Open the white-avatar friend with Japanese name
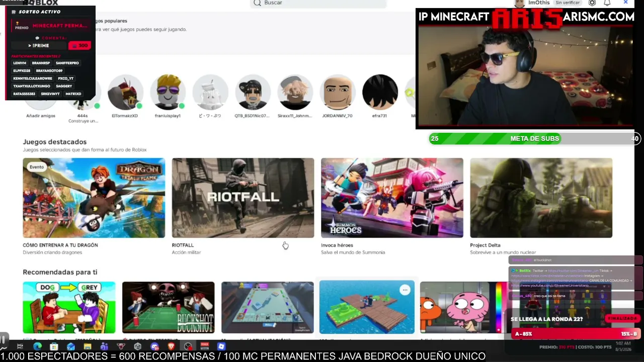The height and width of the screenshot is (362, 644). [x=210, y=92]
